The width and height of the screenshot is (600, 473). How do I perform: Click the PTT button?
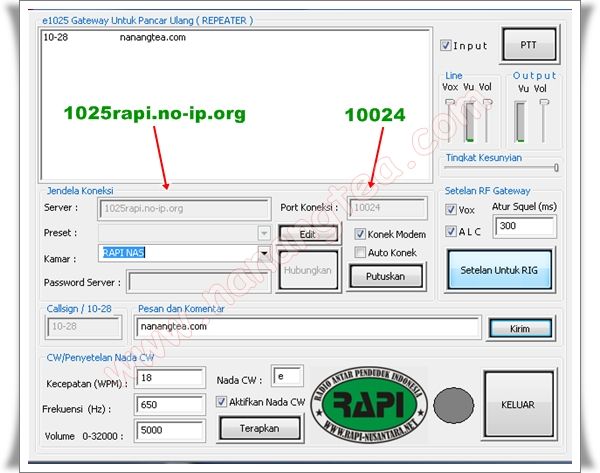click(x=530, y=45)
